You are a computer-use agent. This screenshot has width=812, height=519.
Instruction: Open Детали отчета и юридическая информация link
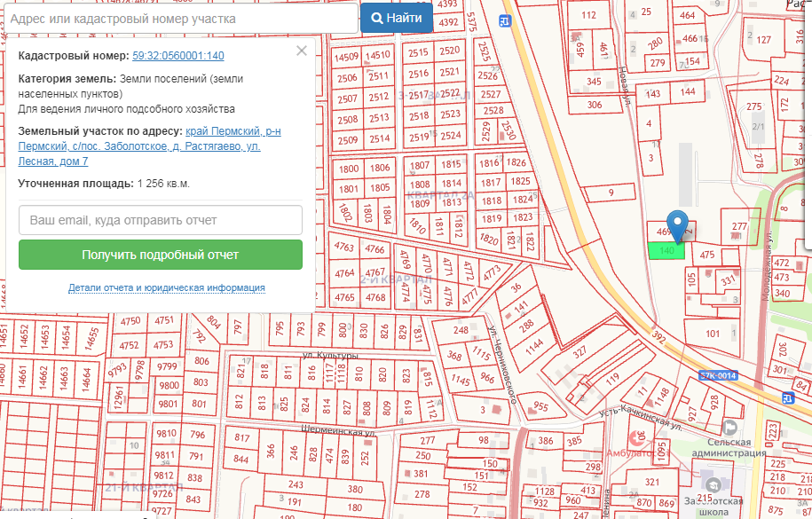[x=167, y=288]
